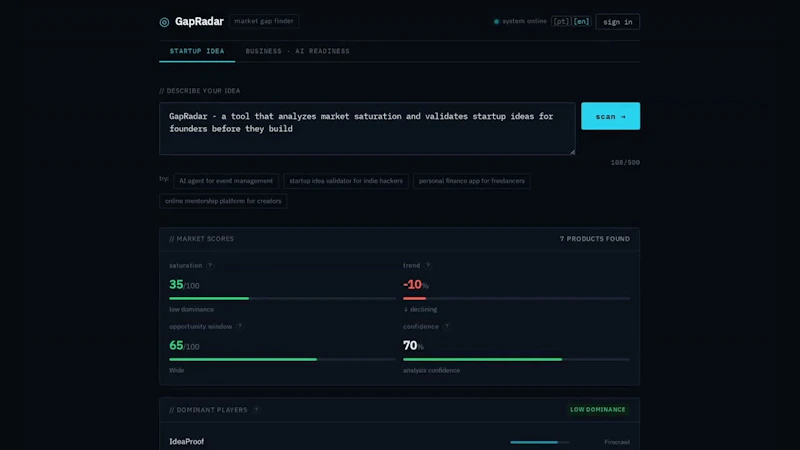Click the 'Wide' opportunity label
800x450 pixels.
177,370
